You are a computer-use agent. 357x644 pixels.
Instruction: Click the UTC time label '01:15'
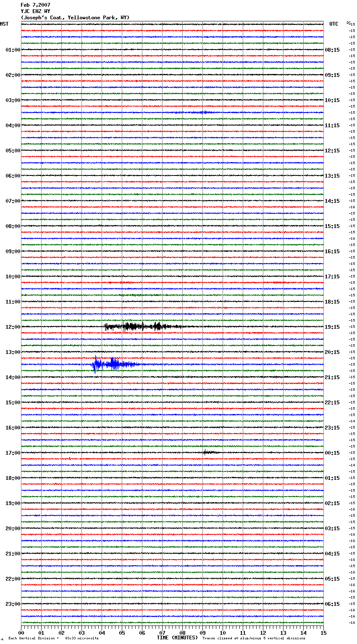(x=332, y=478)
